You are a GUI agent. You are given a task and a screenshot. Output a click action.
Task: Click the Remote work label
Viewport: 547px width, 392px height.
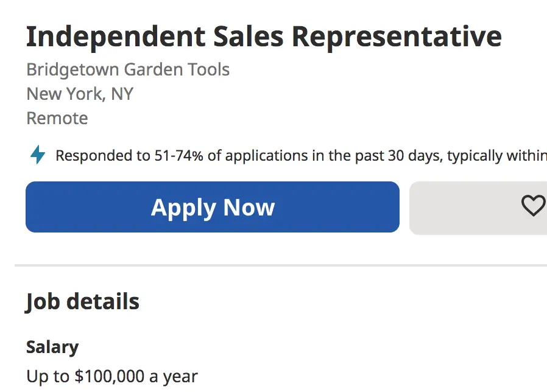coord(57,118)
